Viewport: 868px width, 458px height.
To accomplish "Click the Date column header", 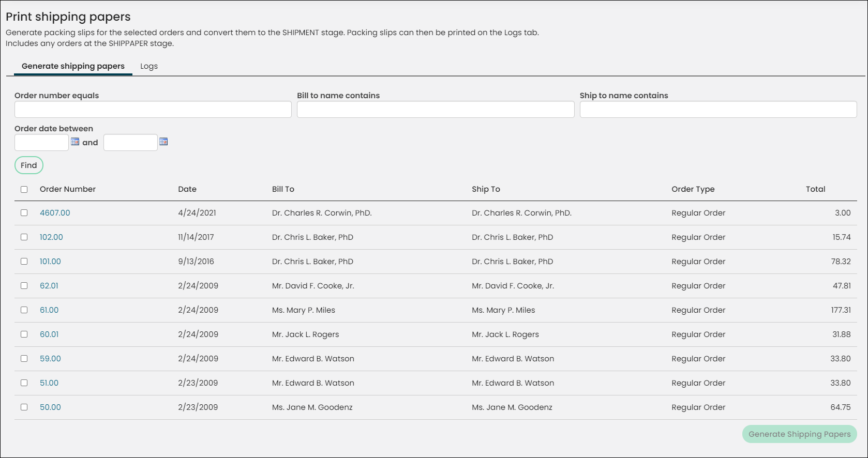I will [187, 189].
